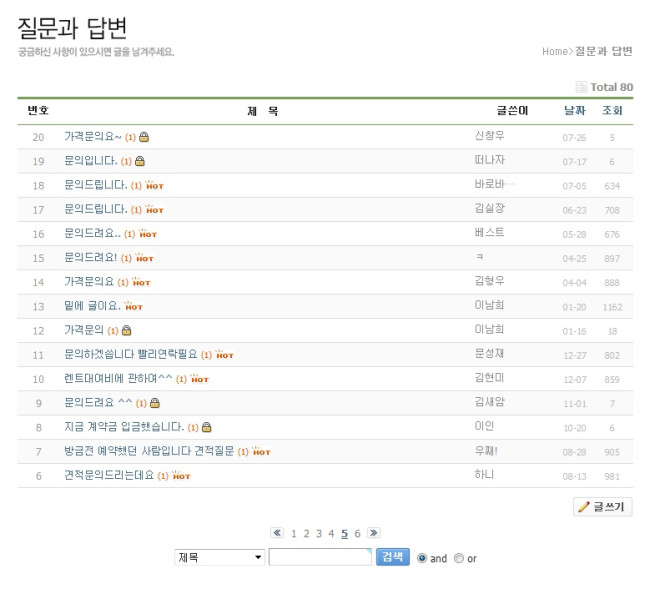Go to page 6 of the board
The image size is (650, 589).
coord(357,533)
